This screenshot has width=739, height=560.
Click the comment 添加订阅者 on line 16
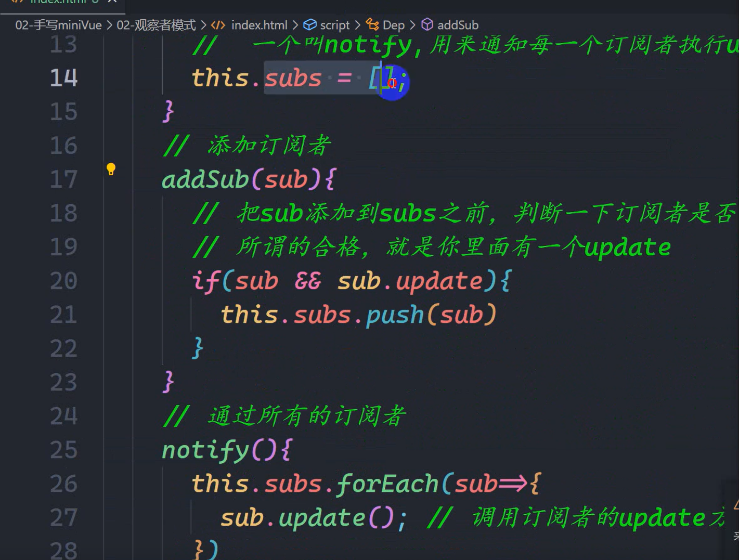point(269,146)
